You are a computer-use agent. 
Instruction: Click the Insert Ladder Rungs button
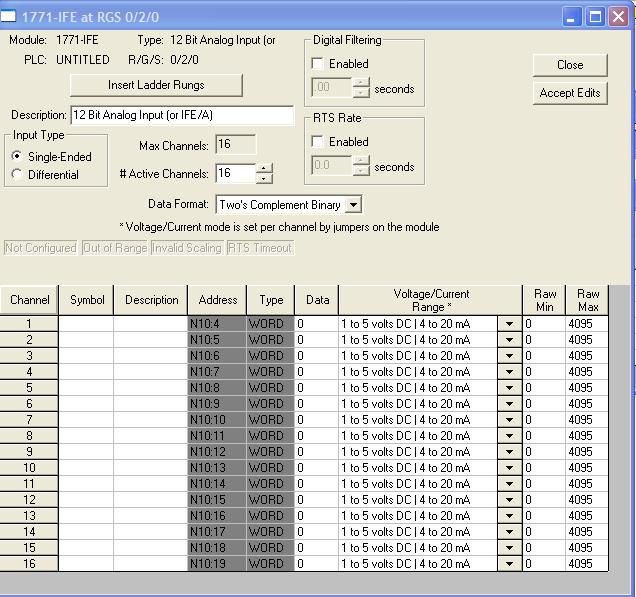pyautogui.click(x=156, y=85)
